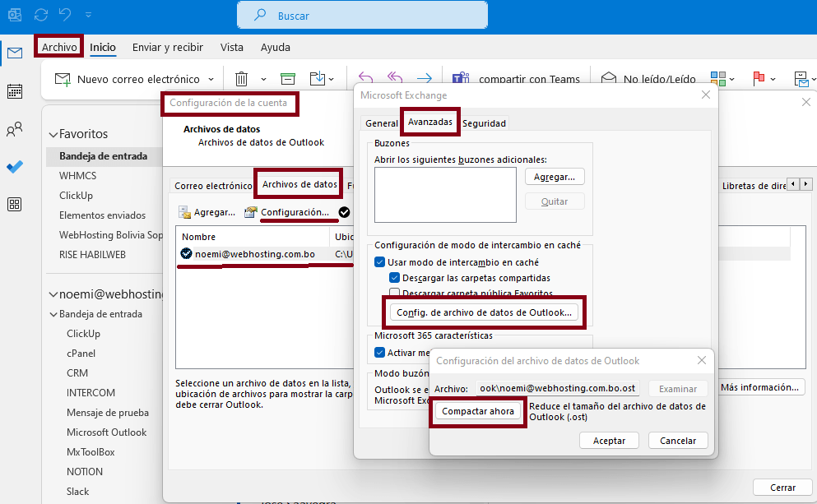817x504 pixels.
Task: Click the Agregar... mailbox button
Action: coord(555,177)
